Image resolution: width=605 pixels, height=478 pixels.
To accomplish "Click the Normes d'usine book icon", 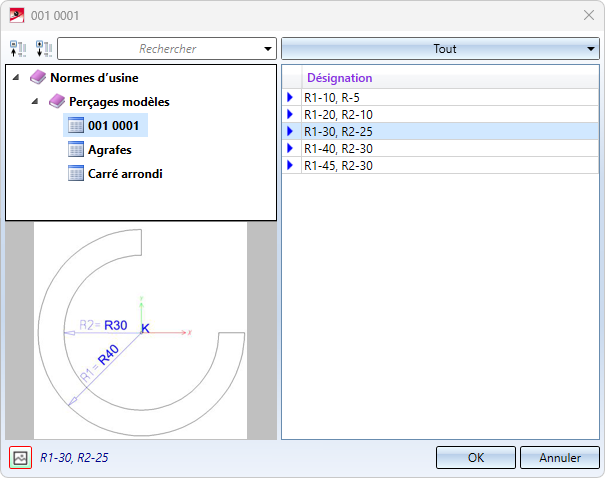I will 38,77.
